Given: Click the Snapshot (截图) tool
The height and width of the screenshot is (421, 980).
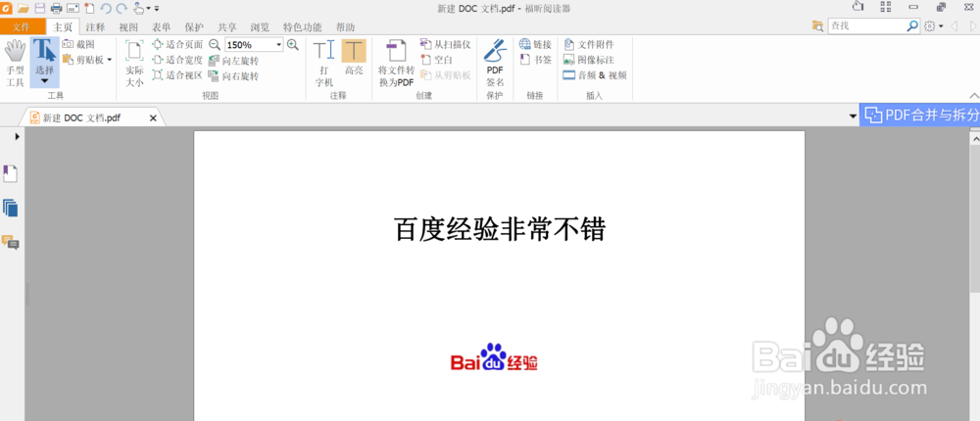Looking at the screenshot, I should 78,44.
